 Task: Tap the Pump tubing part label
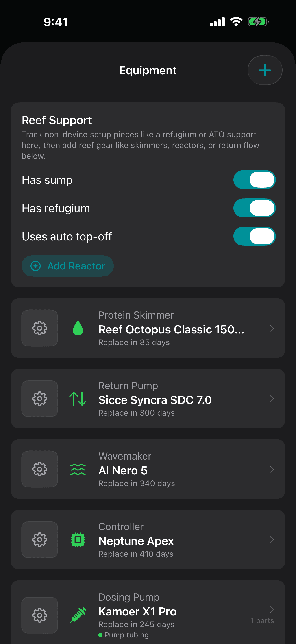click(x=126, y=635)
